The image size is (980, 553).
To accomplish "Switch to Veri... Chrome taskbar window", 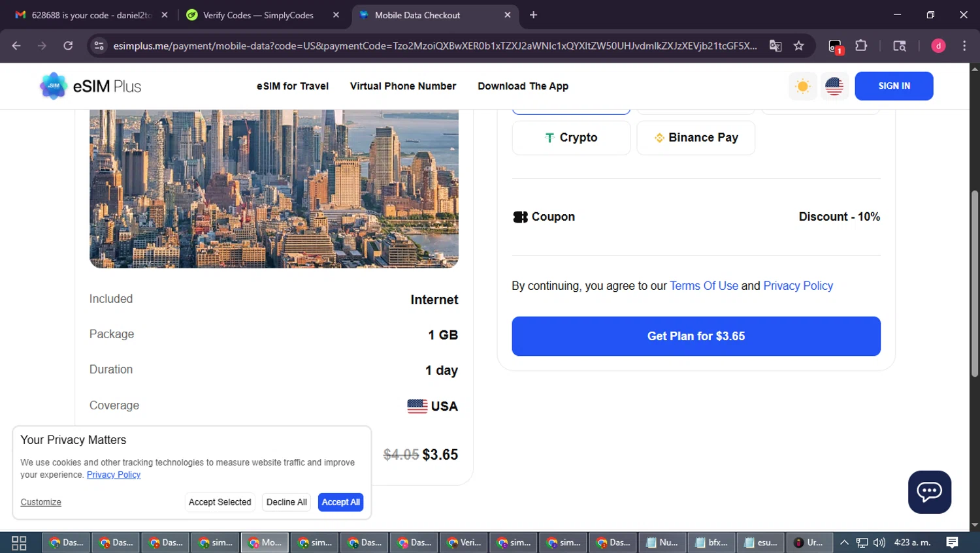I will click(464, 543).
